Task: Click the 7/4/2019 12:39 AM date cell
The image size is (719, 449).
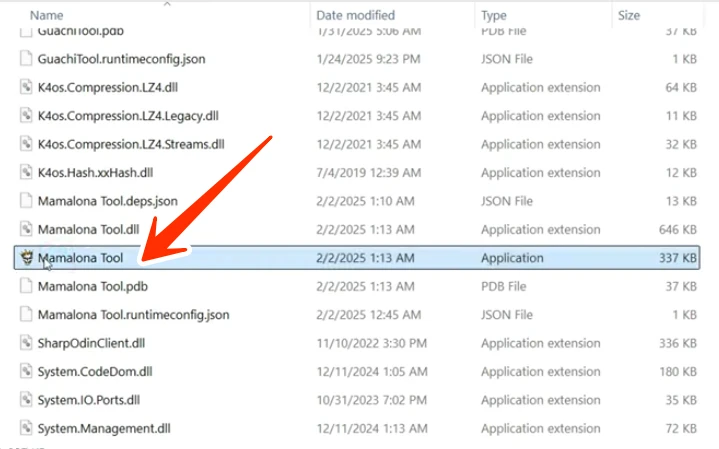Action: [x=369, y=173]
